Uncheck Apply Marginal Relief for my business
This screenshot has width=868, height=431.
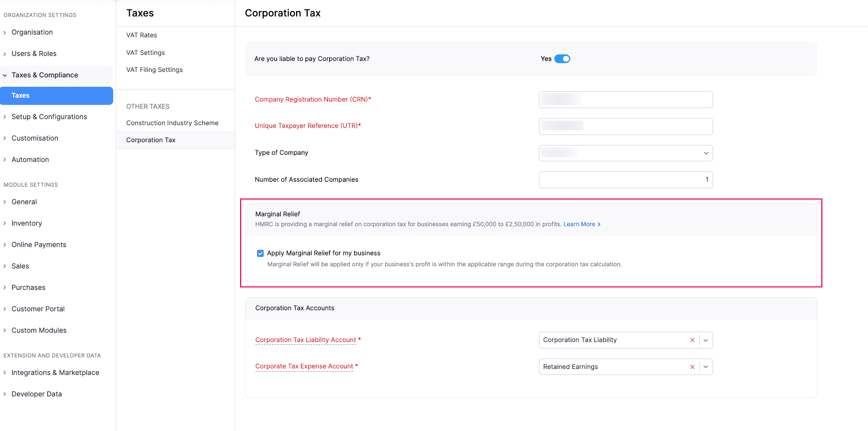click(x=260, y=253)
